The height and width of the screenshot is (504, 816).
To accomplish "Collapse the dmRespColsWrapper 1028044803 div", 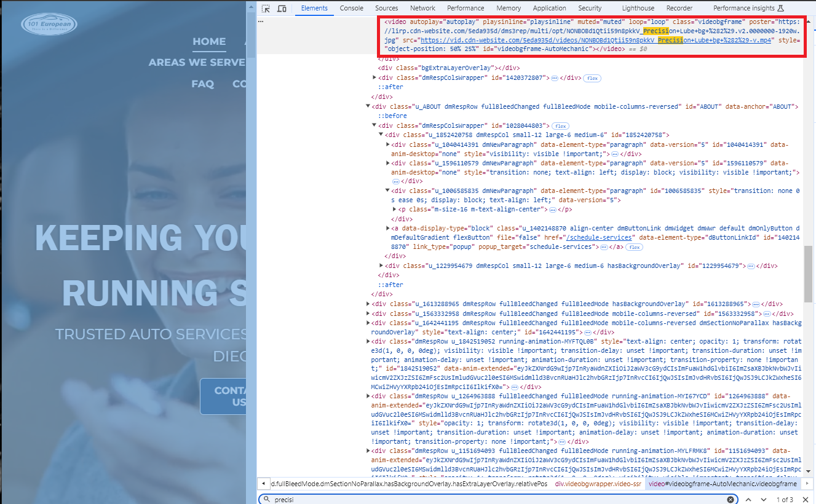I will (375, 125).
